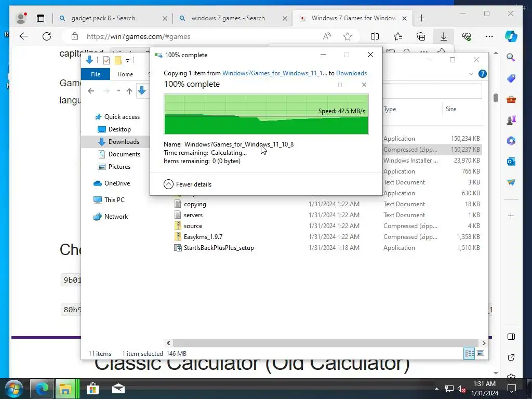532x399 pixels.
Task: Switch to windows 7 games Search tab
Action: point(233,18)
